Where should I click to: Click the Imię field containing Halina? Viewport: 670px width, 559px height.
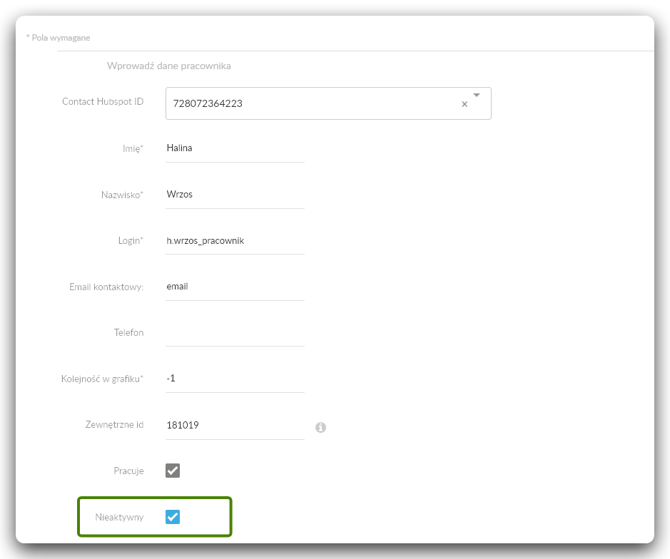(235, 148)
